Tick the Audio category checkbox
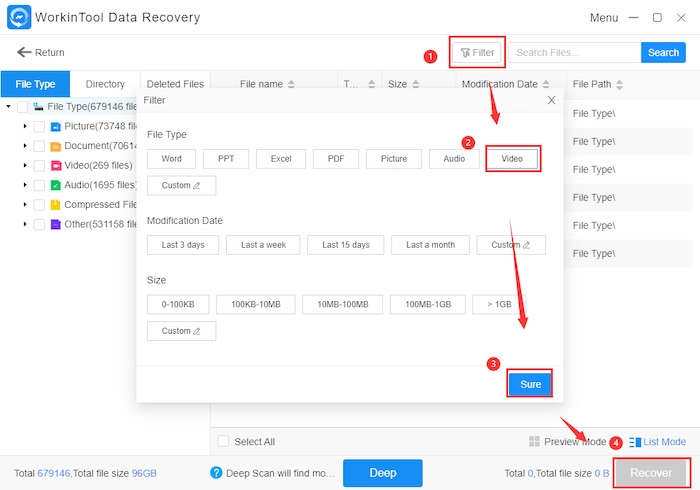The image size is (700, 490). (x=39, y=185)
